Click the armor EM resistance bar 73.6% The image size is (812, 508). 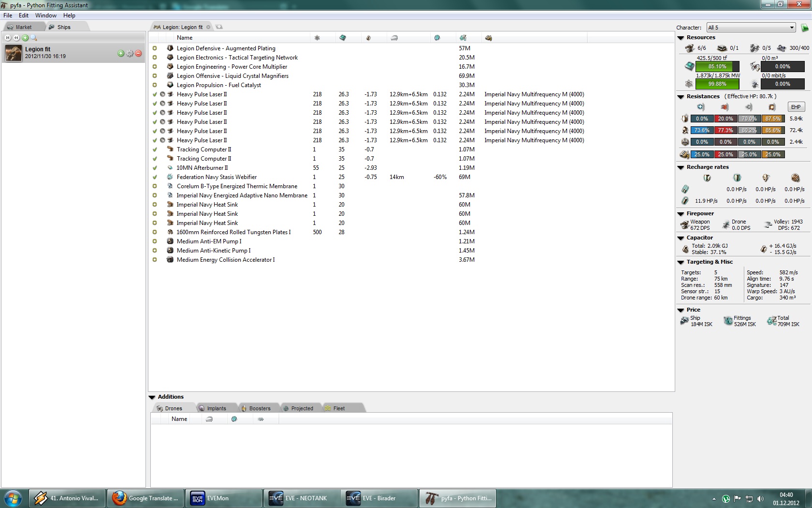point(702,130)
